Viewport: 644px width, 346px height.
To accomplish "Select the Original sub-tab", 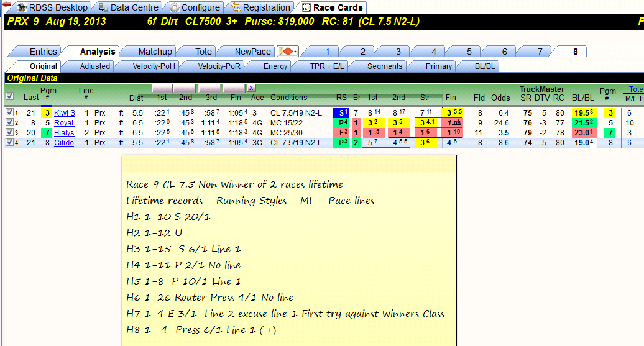I will 43,66.
